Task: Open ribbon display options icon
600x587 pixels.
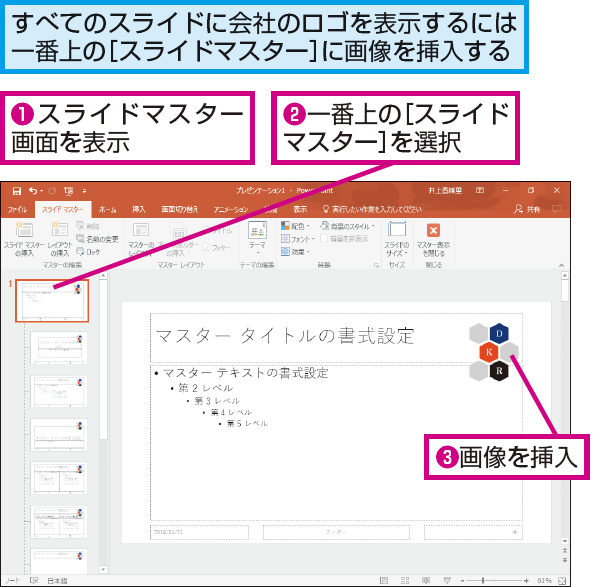Action: tap(480, 191)
